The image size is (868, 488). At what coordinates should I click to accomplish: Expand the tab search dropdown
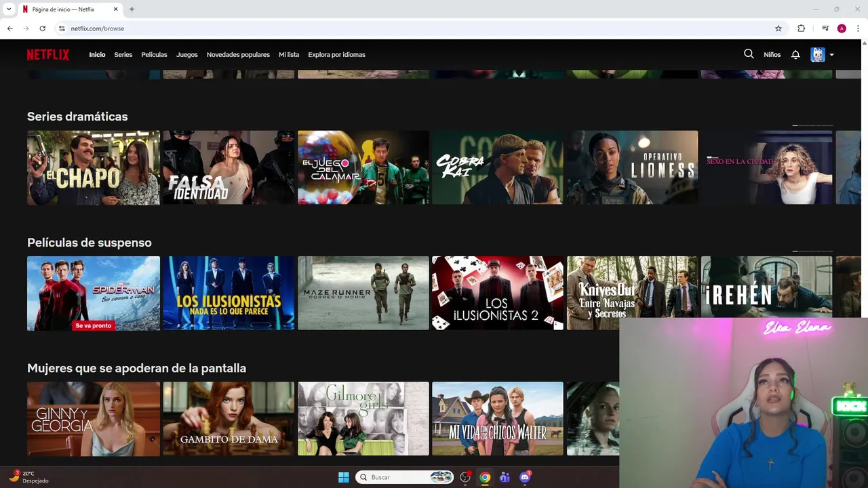[x=9, y=9]
